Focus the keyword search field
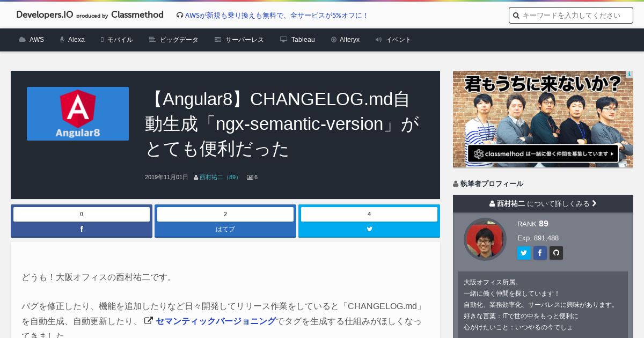Viewport: 644px width, 338px height. [x=571, y=16]
